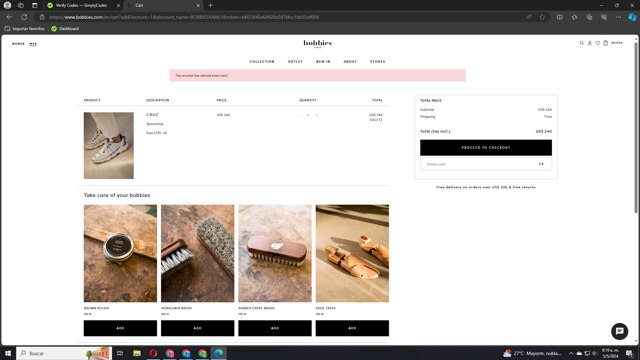Open Importar favoritos bookmark

coord(24,29)
